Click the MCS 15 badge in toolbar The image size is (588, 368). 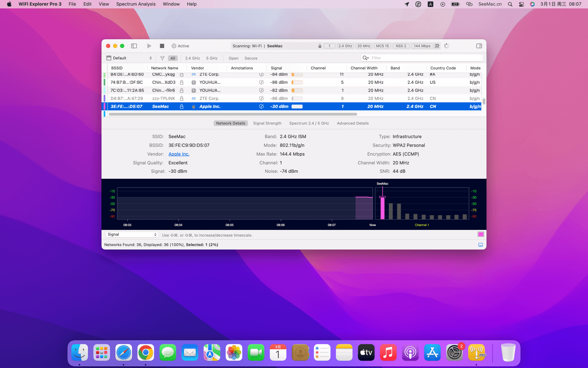coord(382,46)
